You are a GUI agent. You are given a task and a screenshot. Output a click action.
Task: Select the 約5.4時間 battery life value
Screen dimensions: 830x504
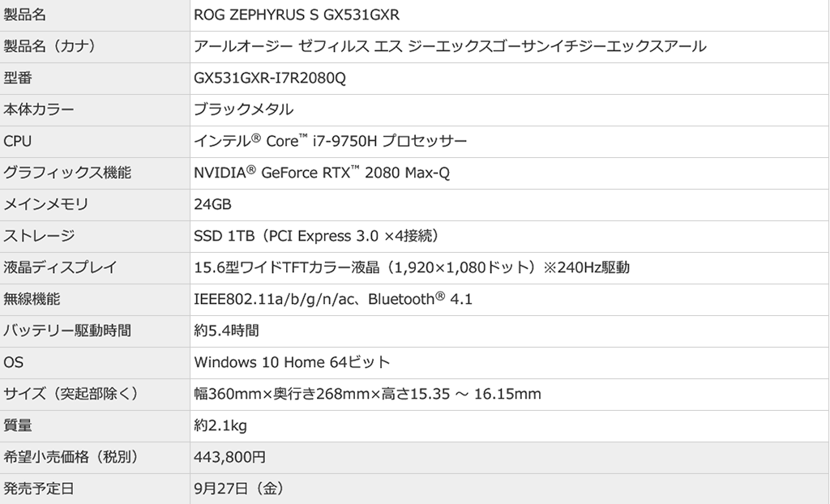(x=227, y=331)
